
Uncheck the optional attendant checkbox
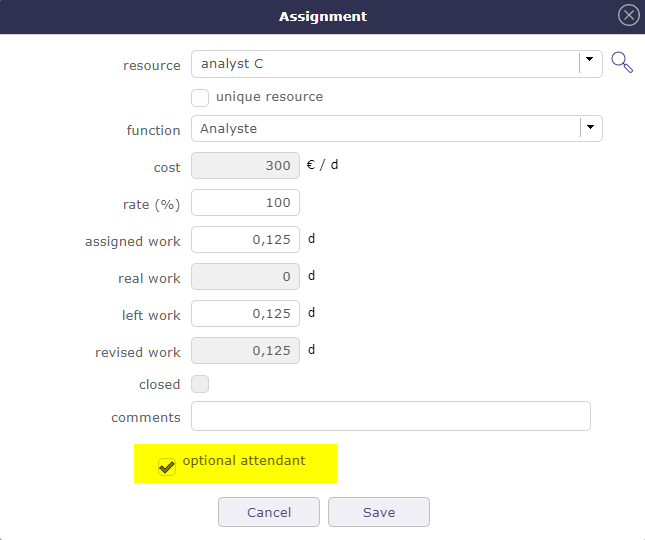(167, 466)
